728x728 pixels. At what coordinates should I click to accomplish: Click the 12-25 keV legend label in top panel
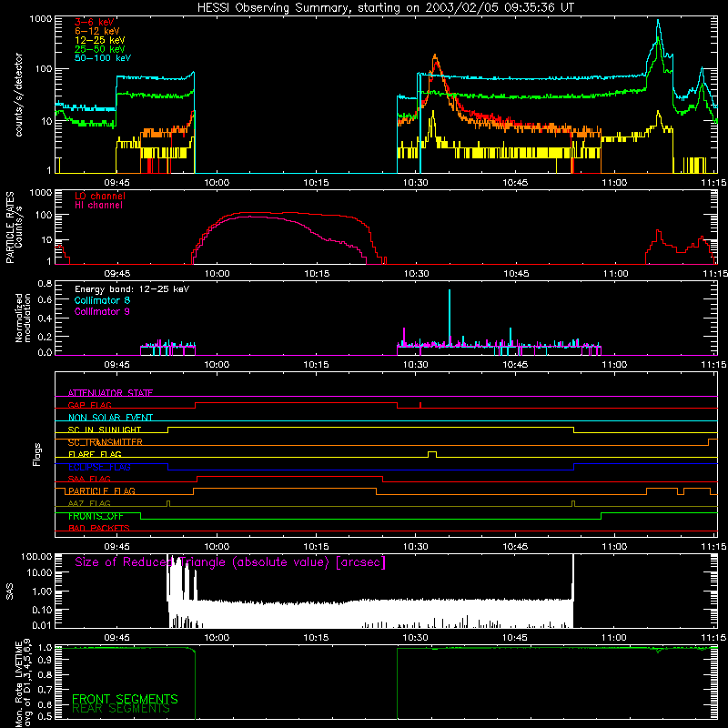pos(100,40)
